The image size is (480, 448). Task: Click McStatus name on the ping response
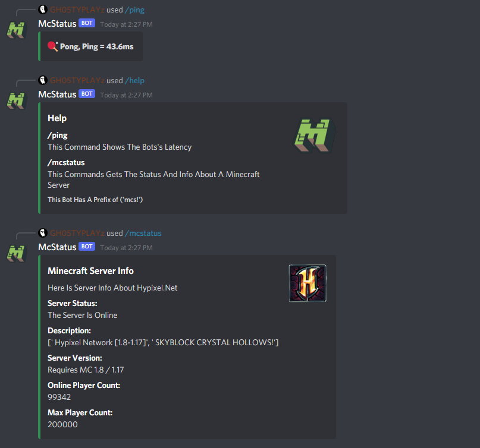57,24
